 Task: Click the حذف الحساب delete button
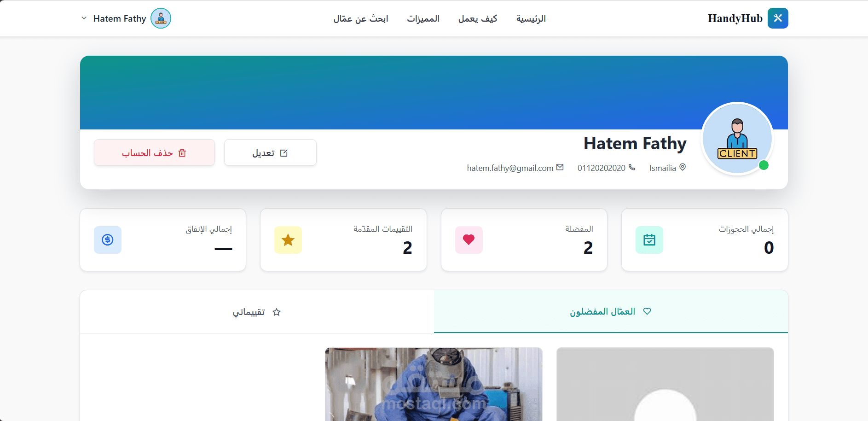[154, 152]
